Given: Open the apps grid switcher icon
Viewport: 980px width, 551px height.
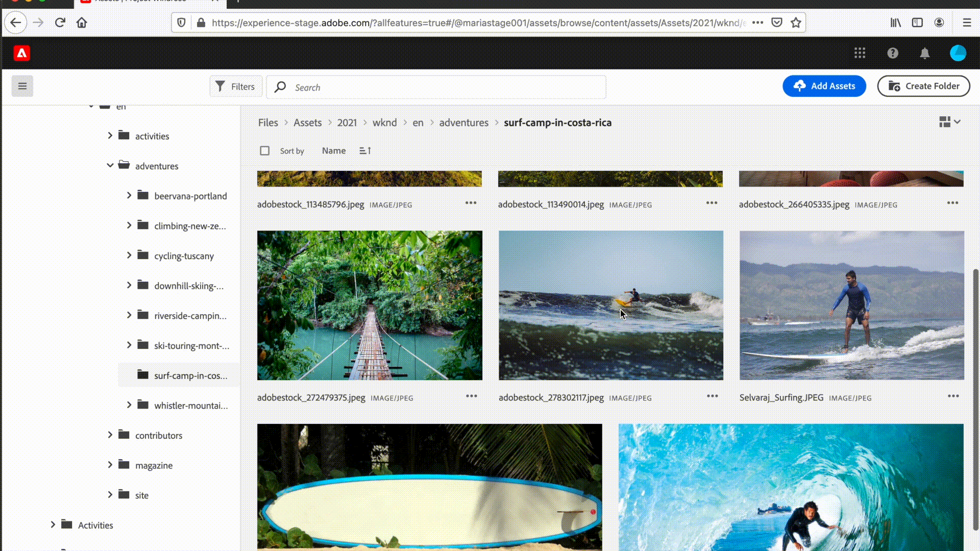Looking at the screenshot, I should [860, 53].
